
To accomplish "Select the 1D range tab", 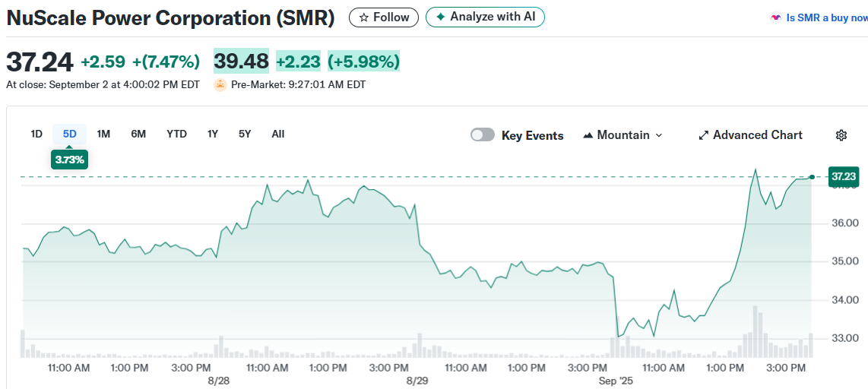I will coord(36,134).
